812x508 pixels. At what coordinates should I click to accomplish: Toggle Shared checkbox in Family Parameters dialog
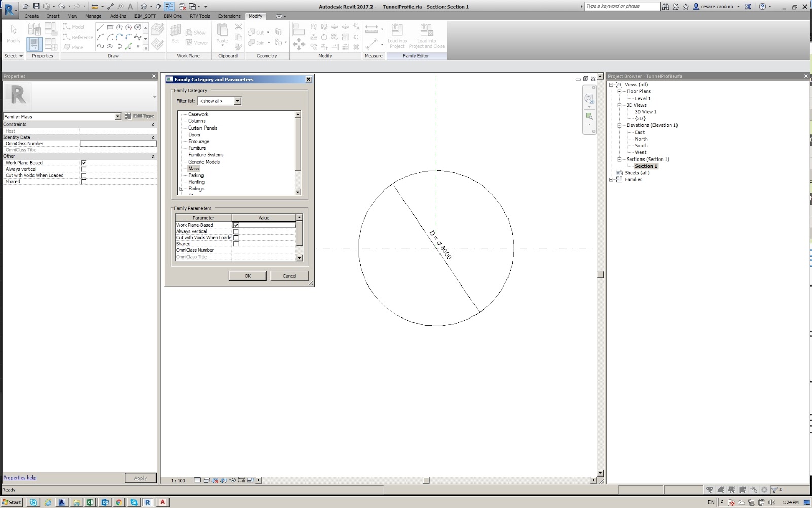tap(236, 244)
